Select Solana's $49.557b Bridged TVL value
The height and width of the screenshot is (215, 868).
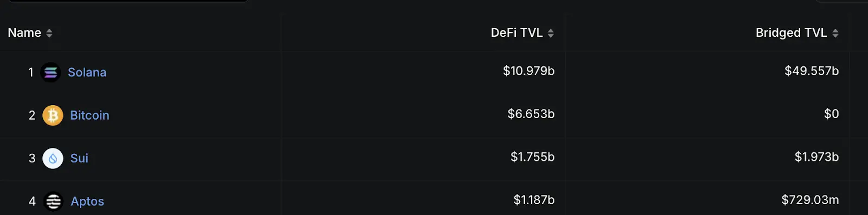click(812, 71)
